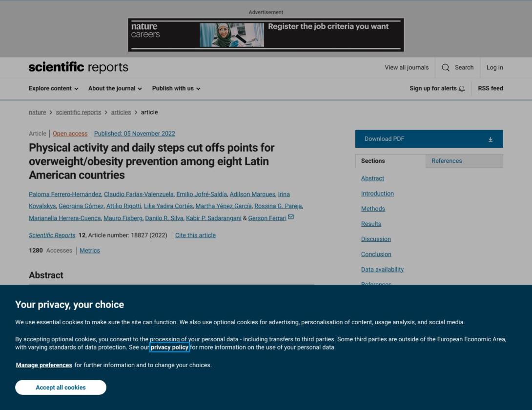The image size is (532, 410).
Task: Follow the privacy policy link
Action: (169, 348)
